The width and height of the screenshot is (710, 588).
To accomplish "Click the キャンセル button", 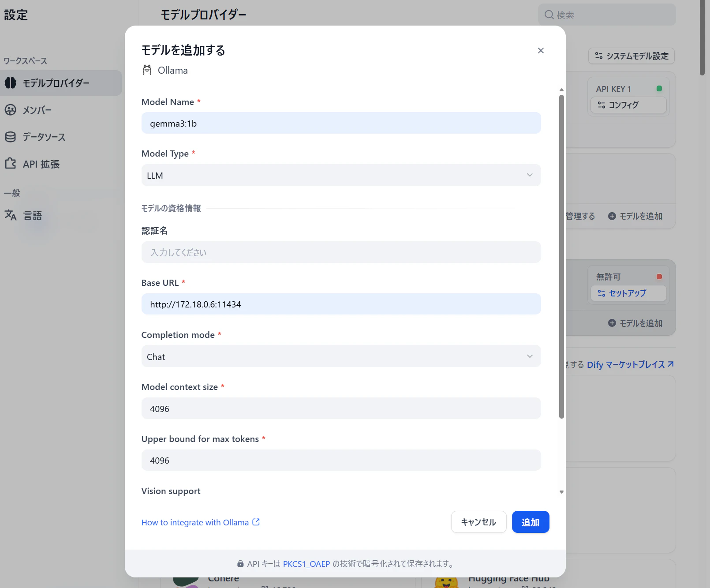I will [478, 522].
